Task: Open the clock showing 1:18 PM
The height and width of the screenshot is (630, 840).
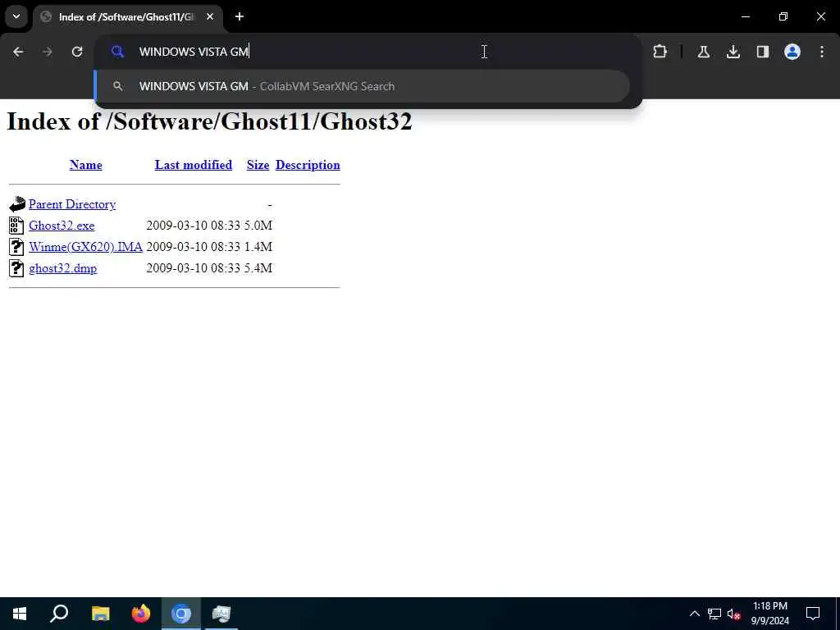Action: (769, 614)
